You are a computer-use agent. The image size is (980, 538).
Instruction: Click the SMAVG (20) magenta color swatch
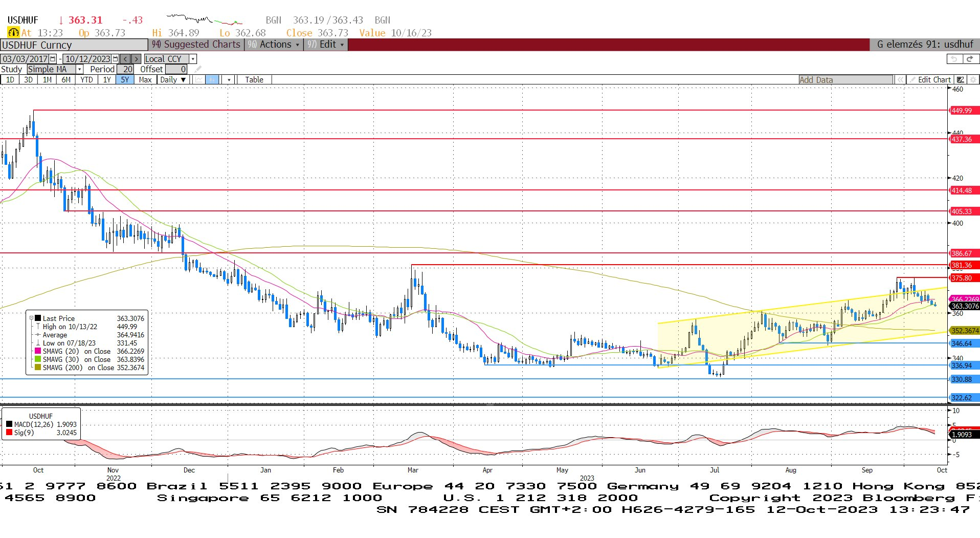(x=38, y=351)
